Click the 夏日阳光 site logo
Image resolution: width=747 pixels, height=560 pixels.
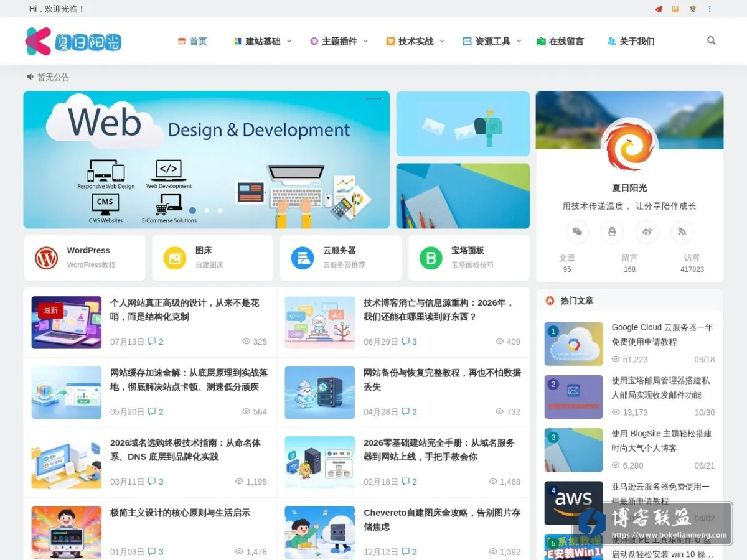(x=73, y=41)
